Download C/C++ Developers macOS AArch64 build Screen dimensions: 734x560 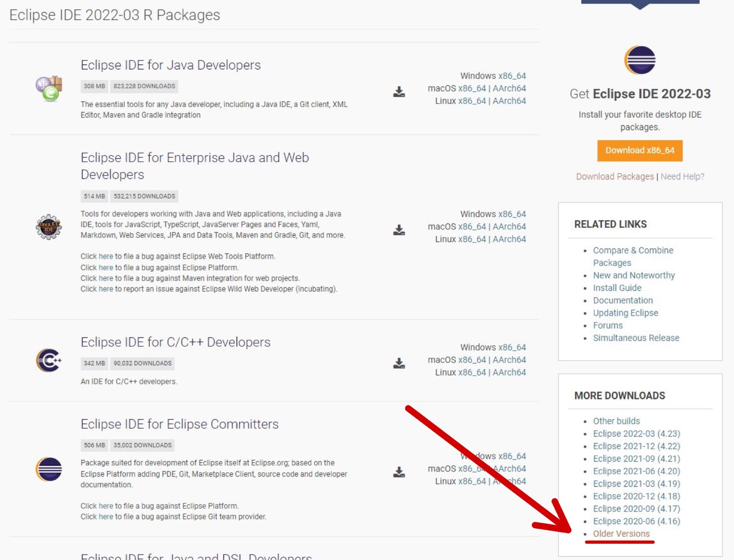point(509,360)
